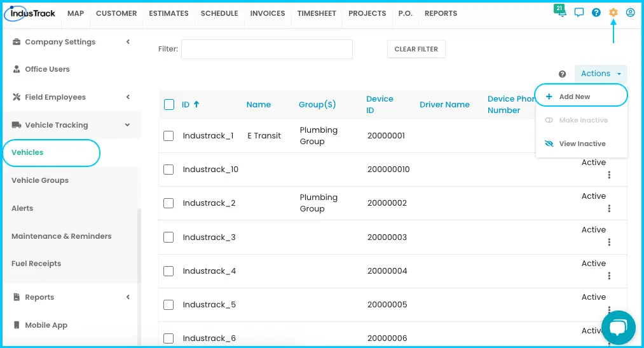Click the Company Settings briefcase icon
This screenshot has width=644, height=348.
point(17,42)
